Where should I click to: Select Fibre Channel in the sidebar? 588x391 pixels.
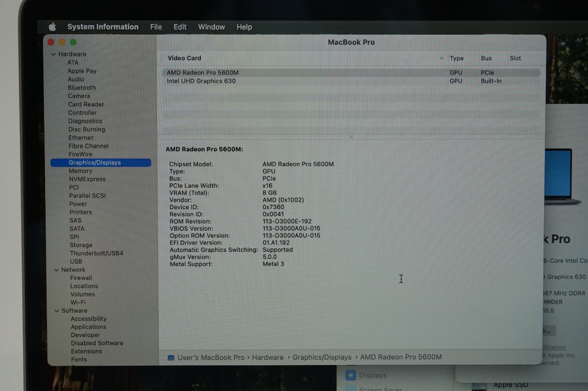coord(89,146)
